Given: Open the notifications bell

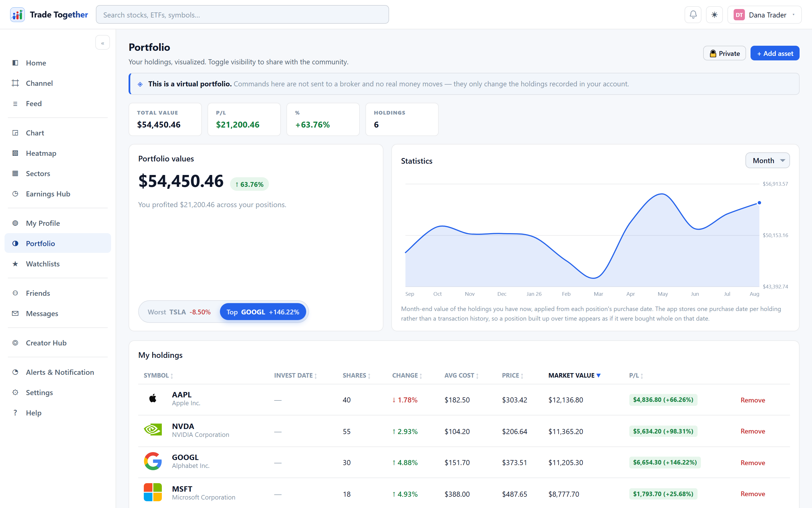Looking at the screenshot, I should pos(693,15).
